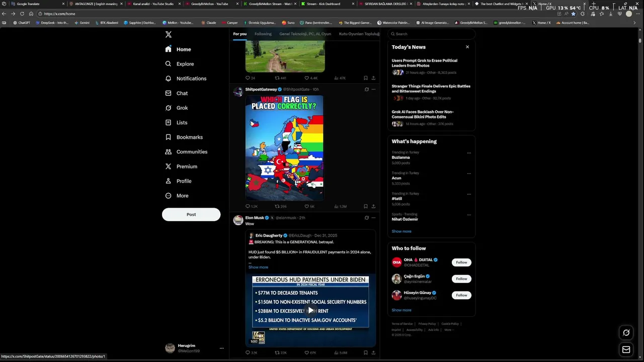Image resolution: width=644 pixels, height=362 pixels.
Task: Open Premium in the sidebar
Action: (x=181, y=166)
